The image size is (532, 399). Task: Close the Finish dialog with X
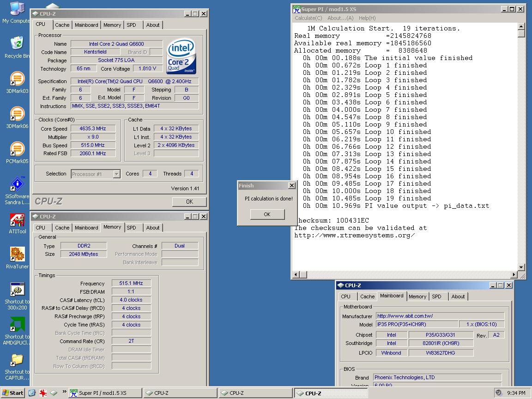tap(291, 185)
